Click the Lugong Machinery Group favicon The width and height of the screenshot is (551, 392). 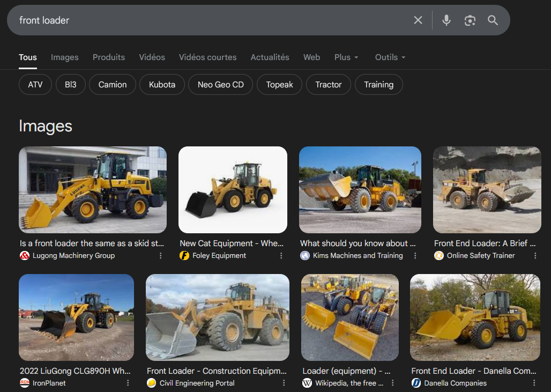[x=25, y=256]
